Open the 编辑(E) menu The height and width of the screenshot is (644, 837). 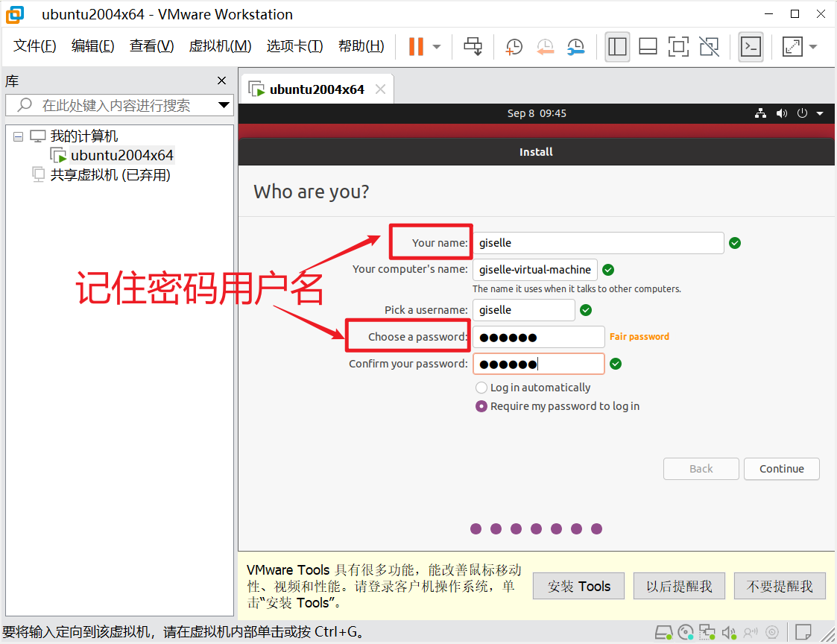click(93, 46)
